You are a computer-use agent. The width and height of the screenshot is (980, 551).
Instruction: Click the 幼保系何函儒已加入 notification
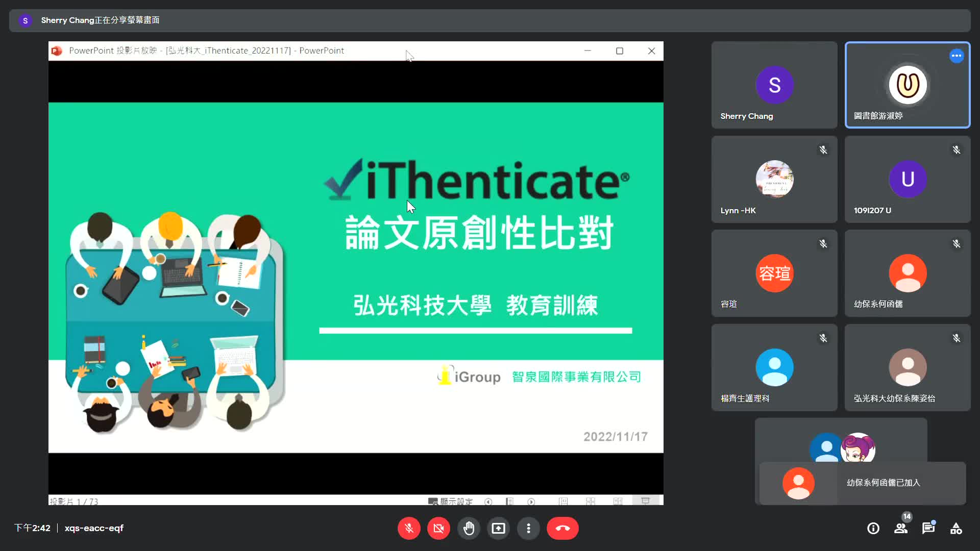pos(863,483)
